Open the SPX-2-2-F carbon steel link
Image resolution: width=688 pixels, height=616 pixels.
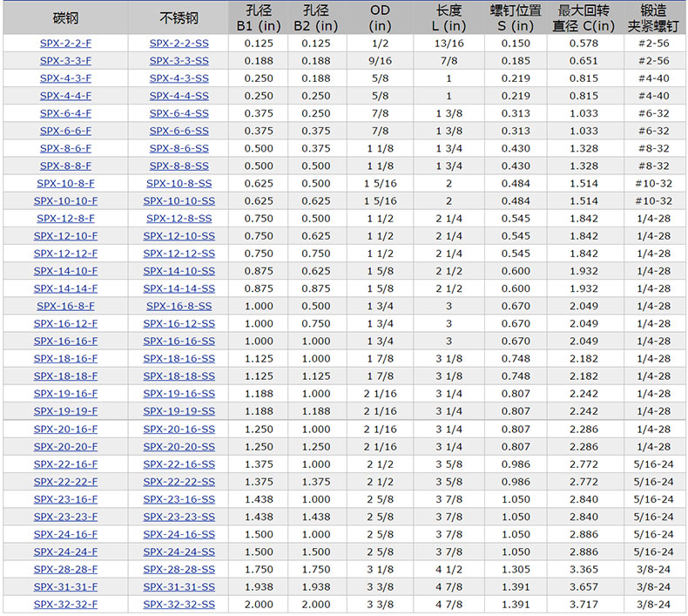click(65, 43)
